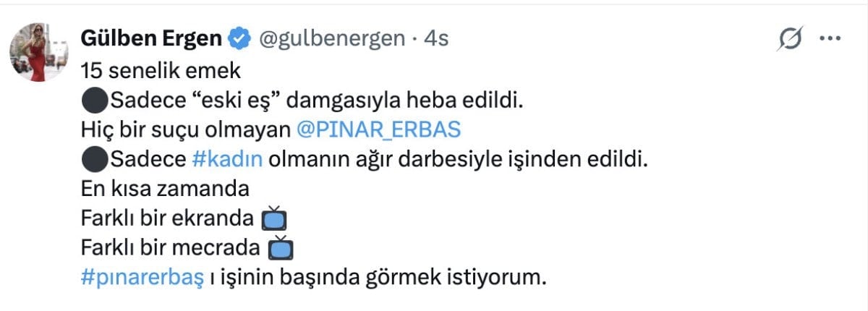
Task: Open the @PINAR_ERBAS mention
Action: coord(379,129)
